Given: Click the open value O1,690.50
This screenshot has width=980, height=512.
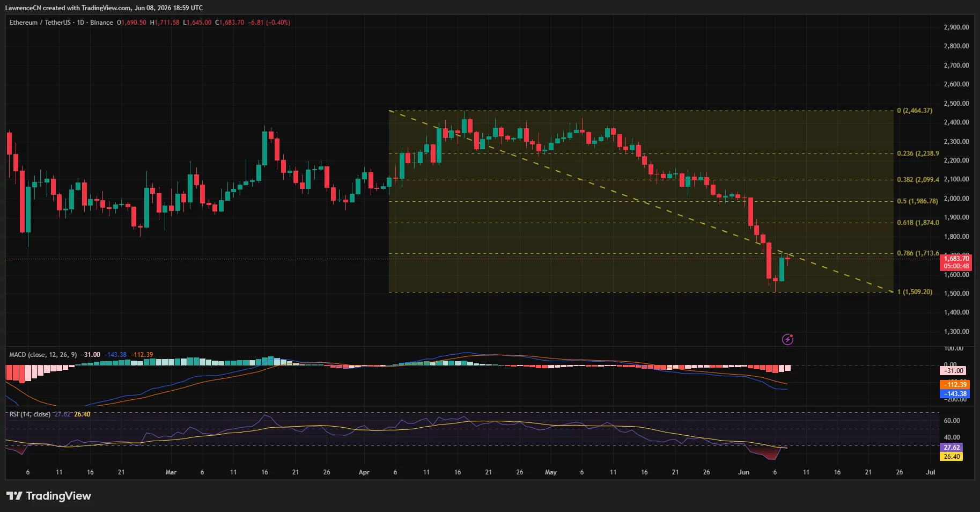Looking at the screenshot, I should (x=131, y=23).
